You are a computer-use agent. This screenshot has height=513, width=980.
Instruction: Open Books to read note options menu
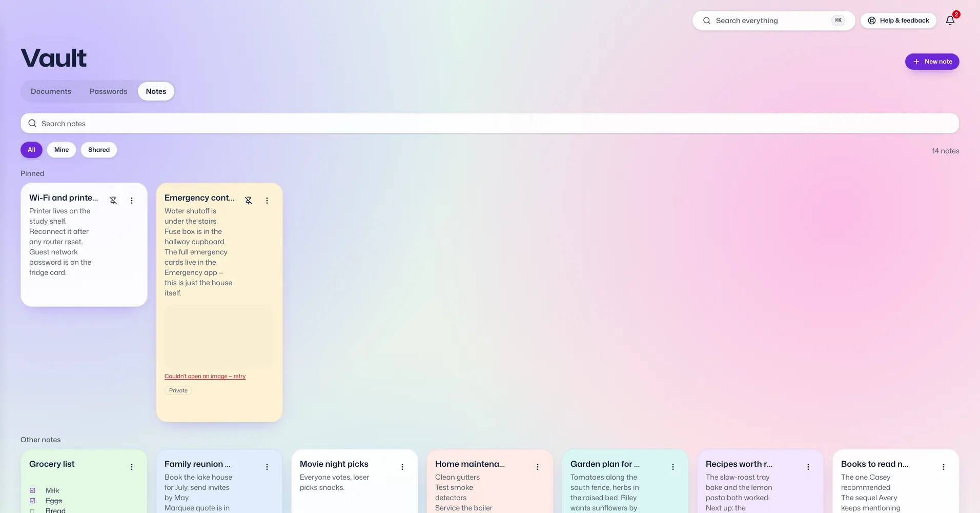[944, 467]
